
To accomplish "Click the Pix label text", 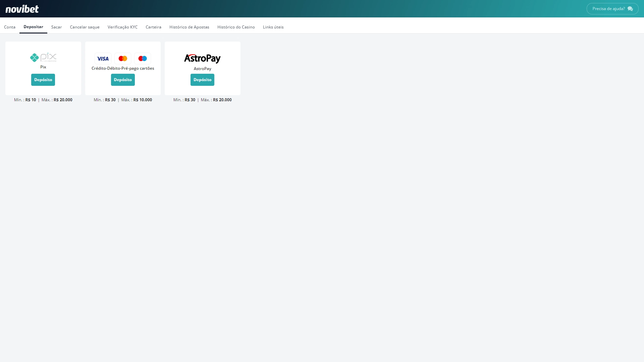I will (43, 67).
